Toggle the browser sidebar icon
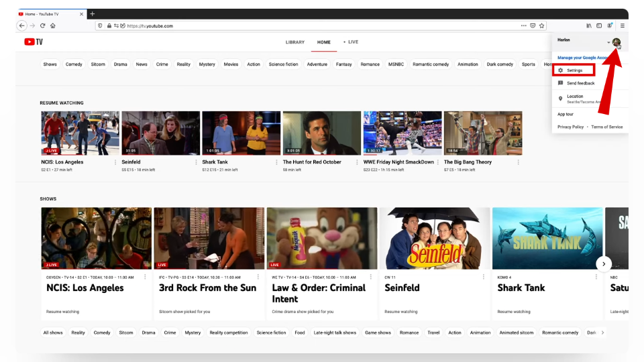The height and width of the screenshot is (362, 644). pyautogui.click(x=599, y=25)
